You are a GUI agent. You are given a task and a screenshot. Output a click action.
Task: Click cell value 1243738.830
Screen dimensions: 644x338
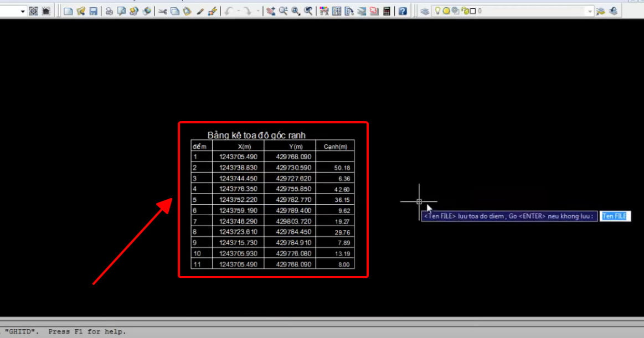[x=238, y=168]
